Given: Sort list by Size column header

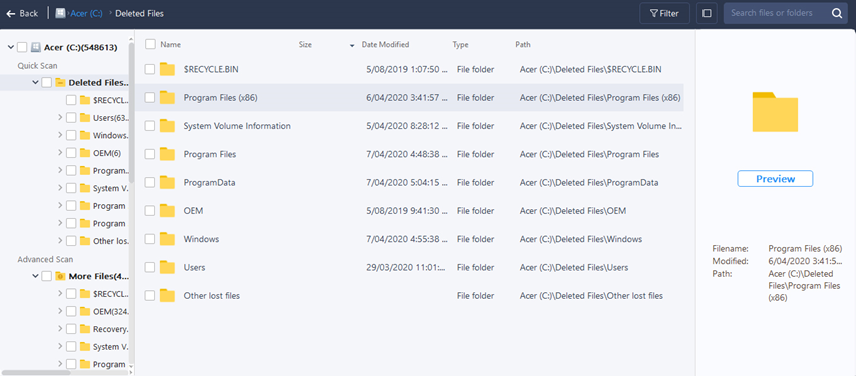Looking at the screenshot, I should (x=305, y=45).
